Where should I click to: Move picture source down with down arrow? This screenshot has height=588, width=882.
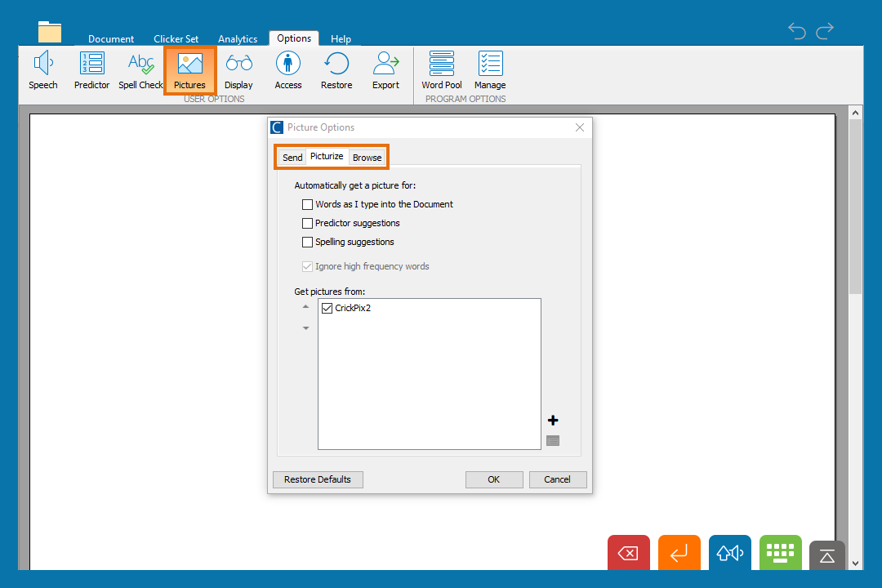pyautogui.click(x=306, y=328)
